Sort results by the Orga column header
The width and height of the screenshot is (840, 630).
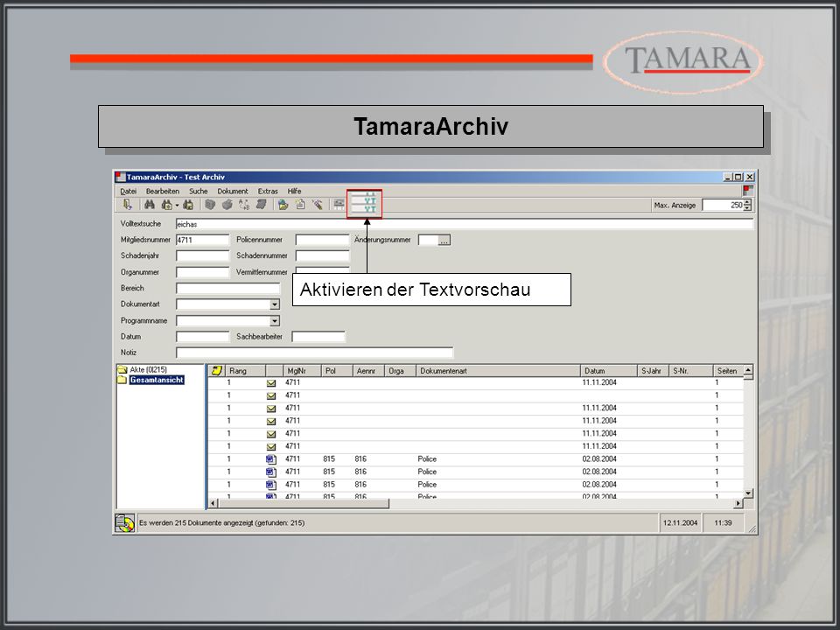pos(400,371)
